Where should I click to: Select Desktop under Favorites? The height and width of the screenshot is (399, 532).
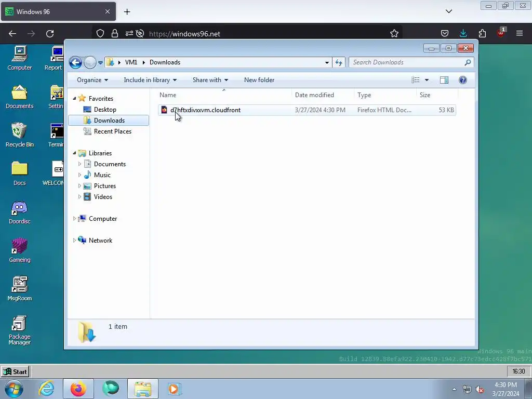[105, 110]
